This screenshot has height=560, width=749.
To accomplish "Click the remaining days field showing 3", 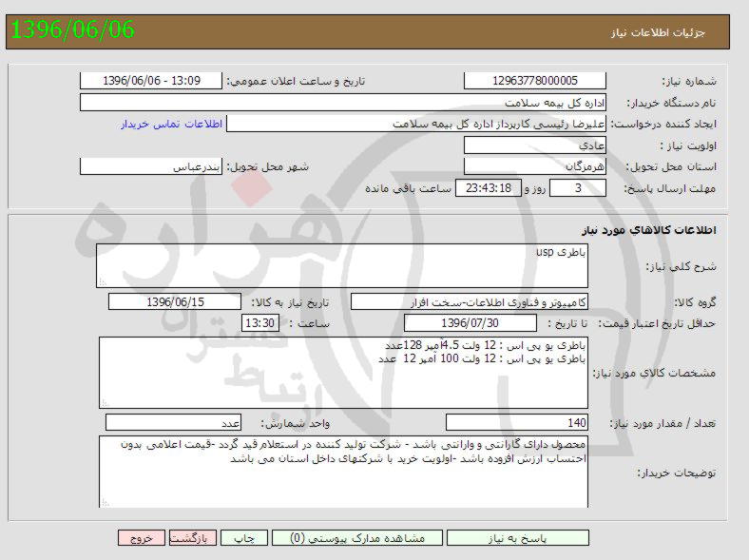I will tap(578, 188).
